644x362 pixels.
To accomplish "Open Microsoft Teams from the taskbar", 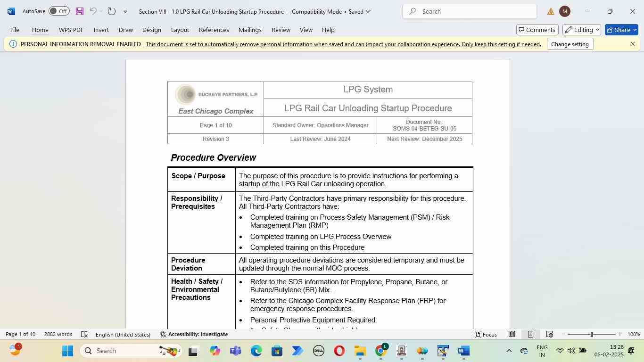I will [235, 351].
